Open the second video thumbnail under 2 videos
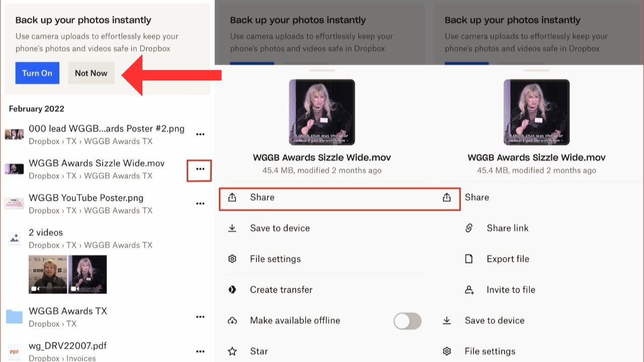 tap(88, 275)
